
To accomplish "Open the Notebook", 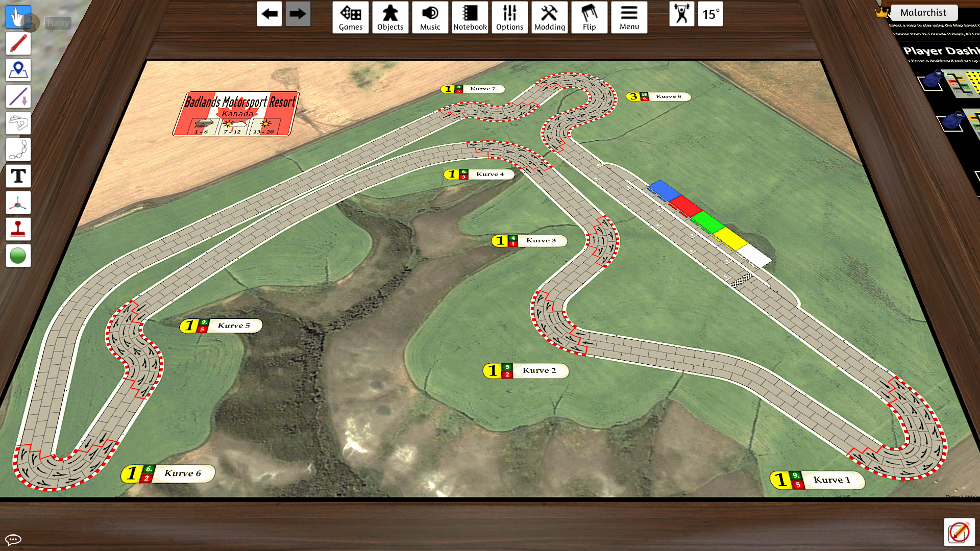I will (x=470, y=17).
